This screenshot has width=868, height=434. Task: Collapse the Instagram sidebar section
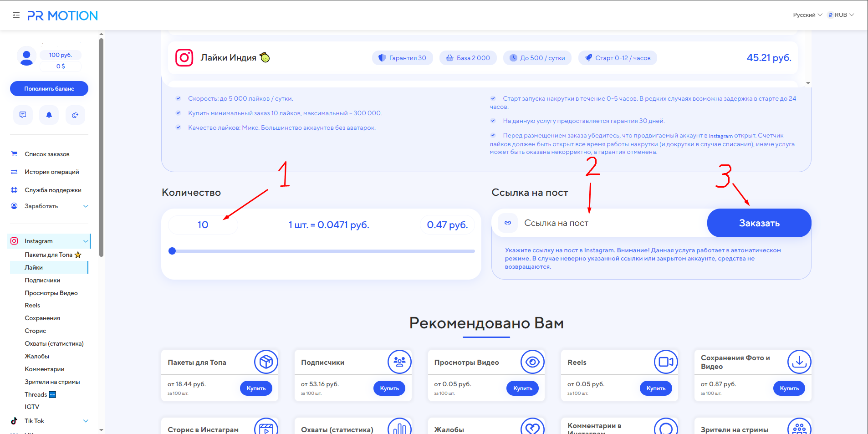[x=86, y=241]
